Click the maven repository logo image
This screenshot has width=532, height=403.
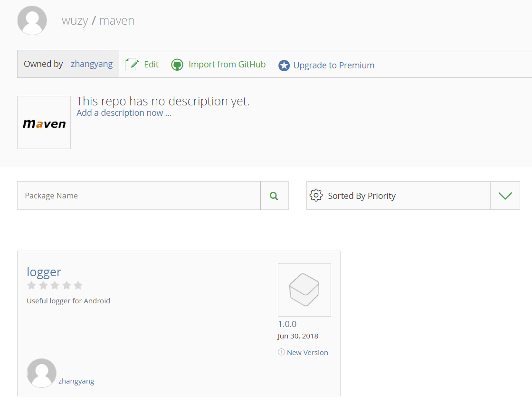[x=44, y=123]
